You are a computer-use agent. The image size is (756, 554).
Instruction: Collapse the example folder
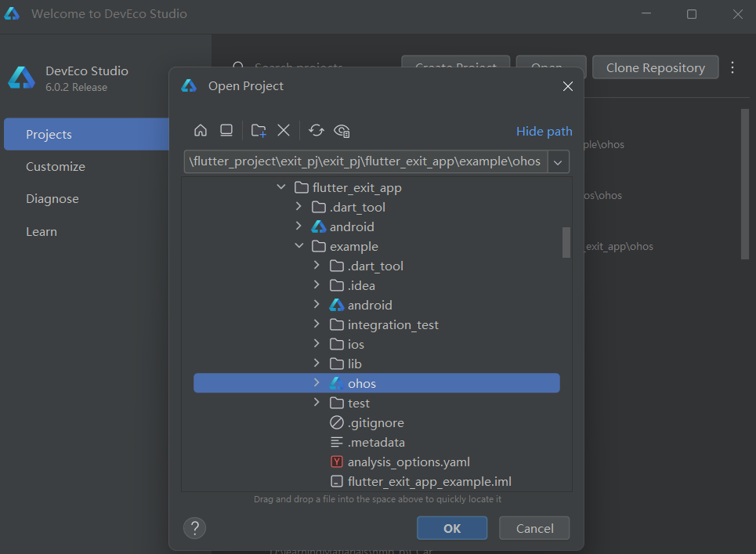coord(299,245)
